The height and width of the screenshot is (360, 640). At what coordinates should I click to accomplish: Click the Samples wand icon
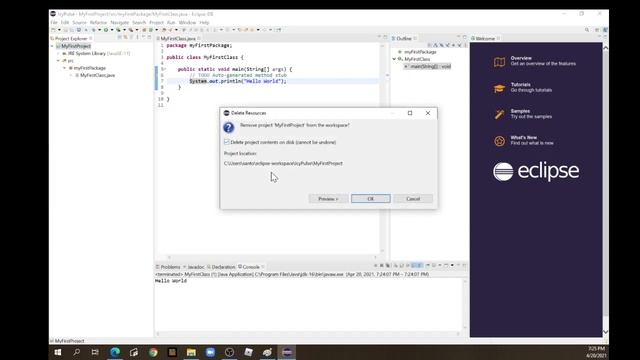499,114
